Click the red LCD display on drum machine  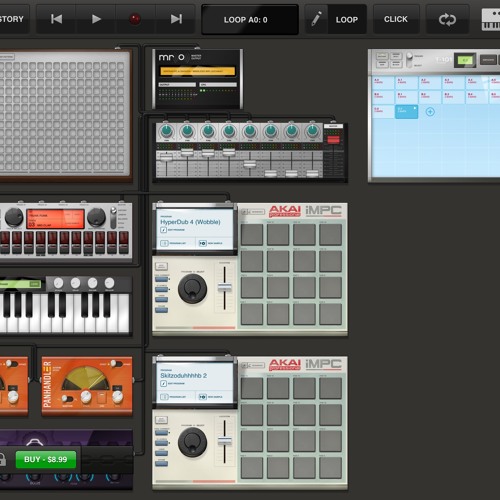pyautogui.click(x=55, y=219)
